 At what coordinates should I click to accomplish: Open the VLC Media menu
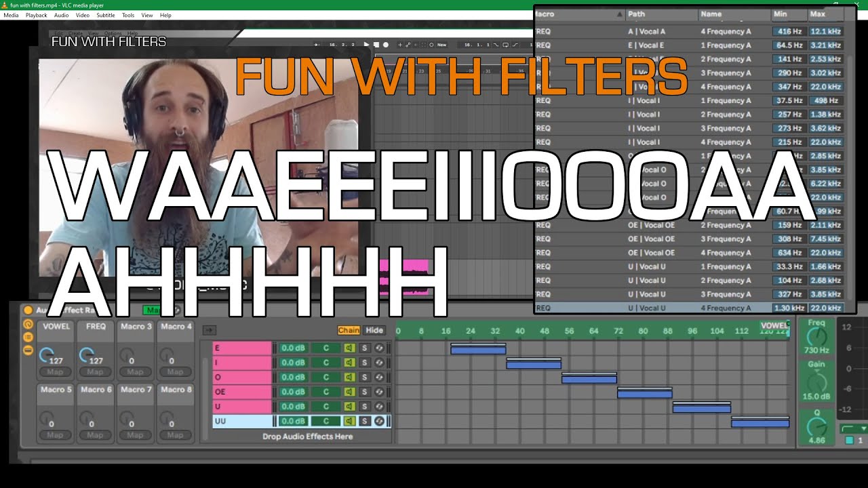[11, 15]
